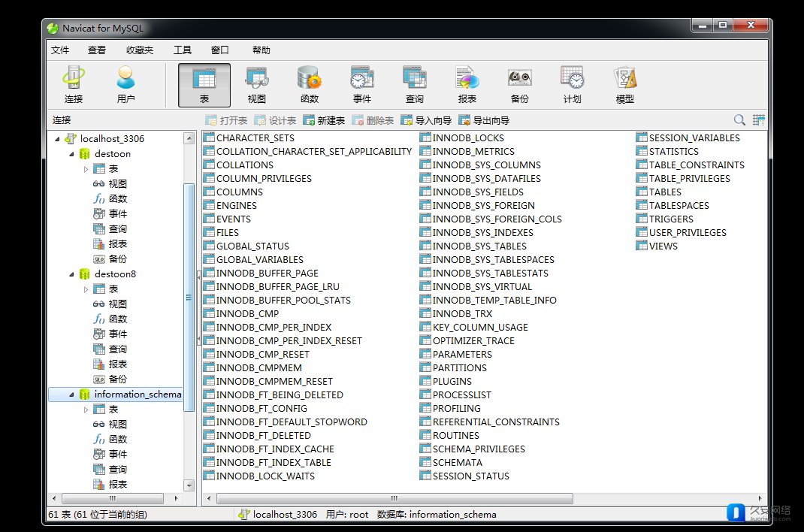Viewport: 804px width, 532px height.
Task: Click the 新建表 (New Table) button
Action: point(324,120)
